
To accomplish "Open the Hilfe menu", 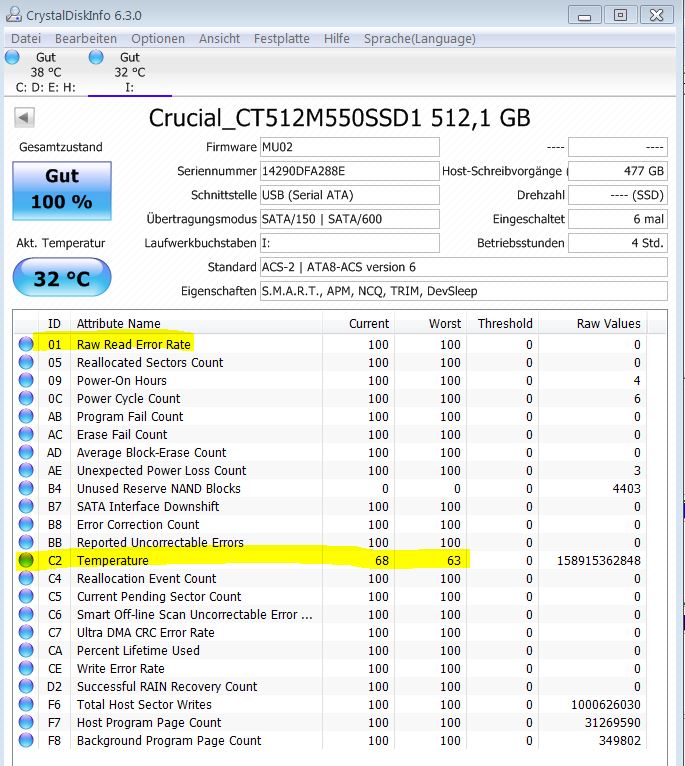I will click(x=337, y=39).
